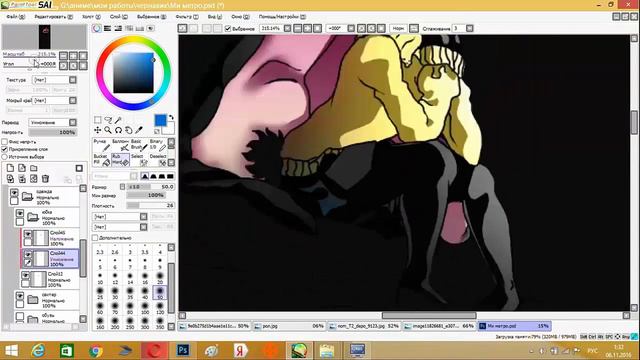The height and width of the screenshot is (360, 640).
Task: Select the rotate canvas tool
Action: [x=118, y=130]
